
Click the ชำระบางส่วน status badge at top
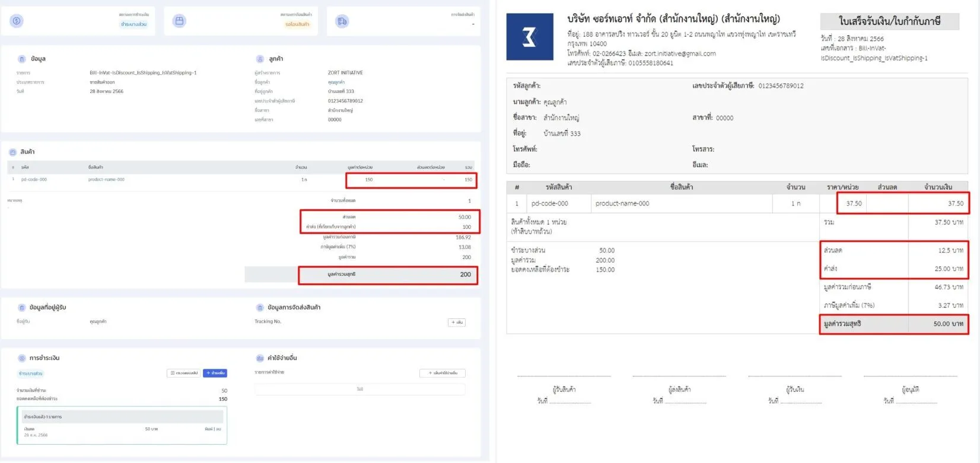tap(133, 24)
